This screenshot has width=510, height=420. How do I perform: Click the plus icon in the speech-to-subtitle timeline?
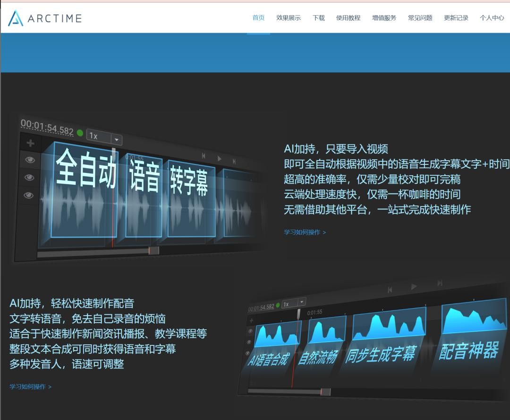[x=30, y=144]
